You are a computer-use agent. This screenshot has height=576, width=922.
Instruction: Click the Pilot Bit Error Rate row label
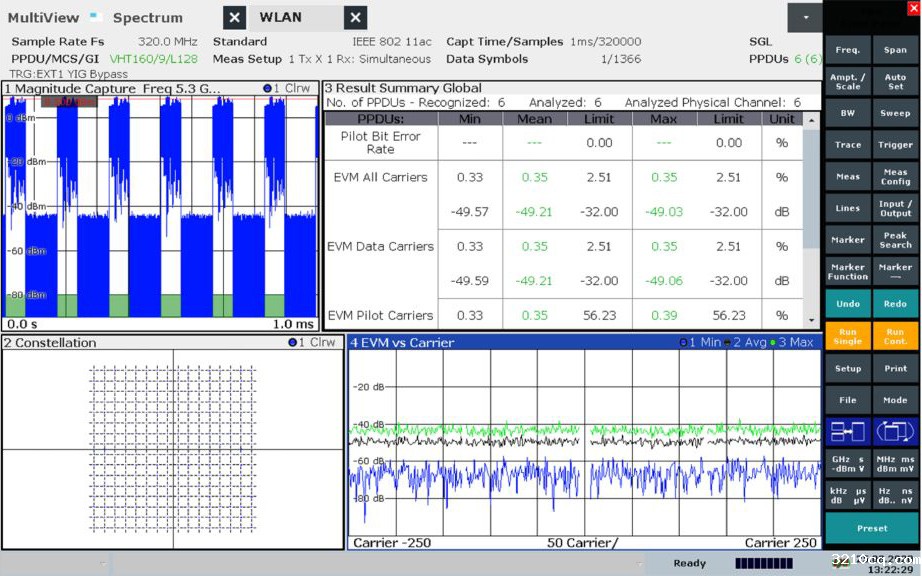(x=380, y=143)
